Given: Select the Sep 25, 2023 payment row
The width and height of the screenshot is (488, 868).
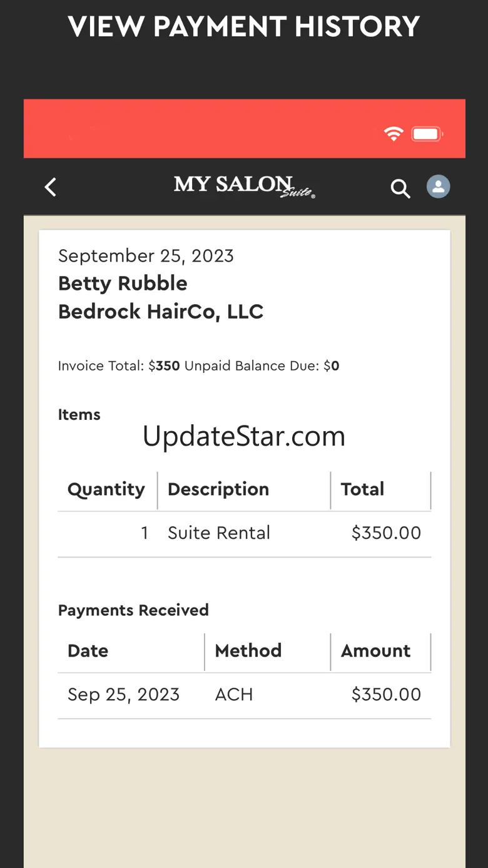Looking at the screenshot, I should click(x=245, y=695).
